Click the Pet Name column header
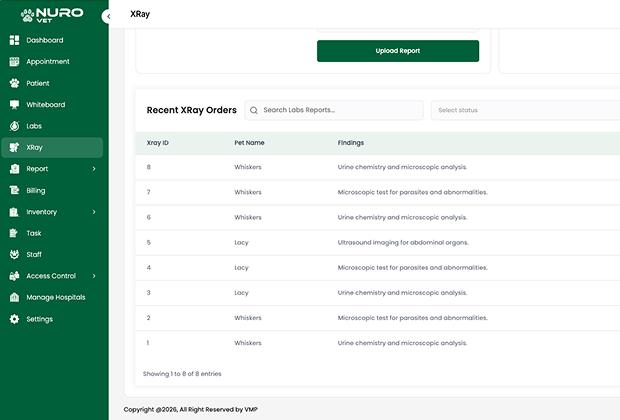Viewport: 620px width, 420px height. pyautogui.click(x=249, y=143)
